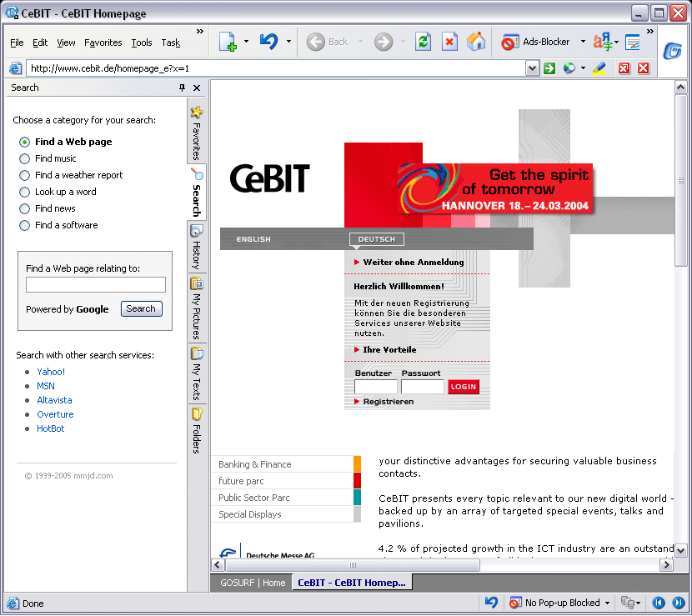Switch to the My Texts sidebar tab
The width and height of the screenshot is (692, 616).
click(x=197, y=373)
